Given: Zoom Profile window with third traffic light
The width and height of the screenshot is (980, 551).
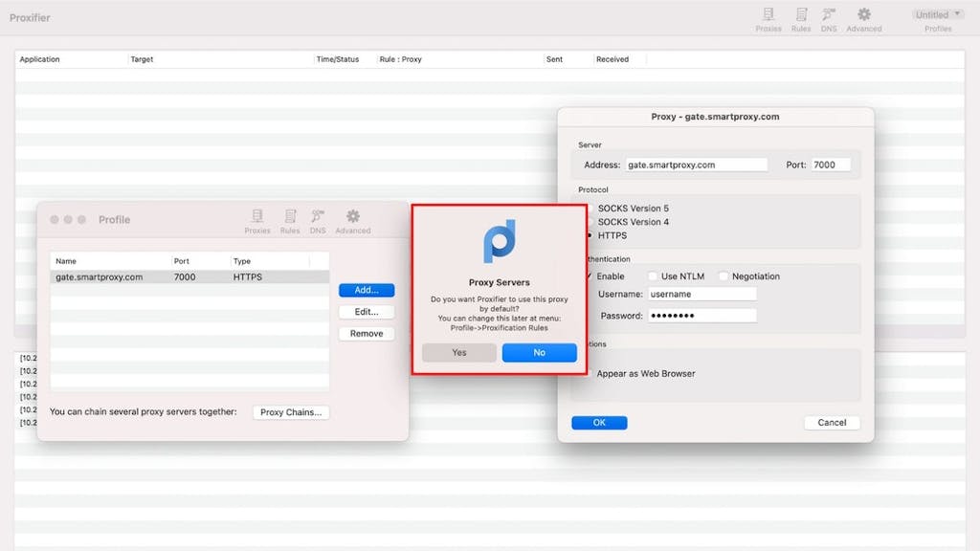Looking at the screenshot, I should click(x=81, y=220).
